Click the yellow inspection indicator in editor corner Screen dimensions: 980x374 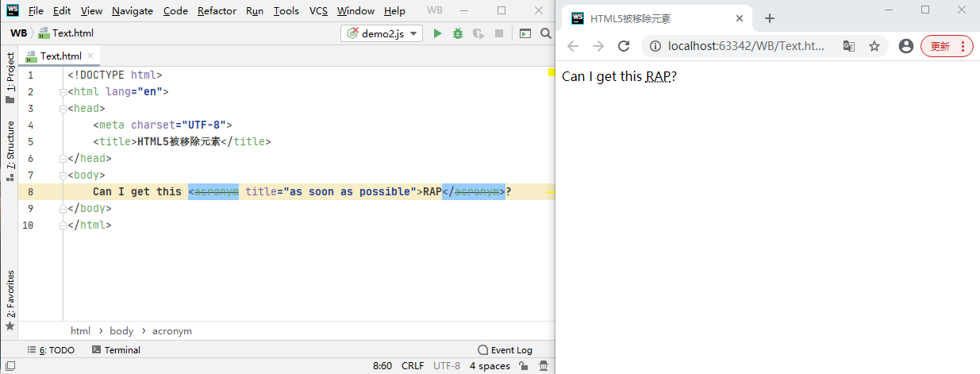(550, 73)
